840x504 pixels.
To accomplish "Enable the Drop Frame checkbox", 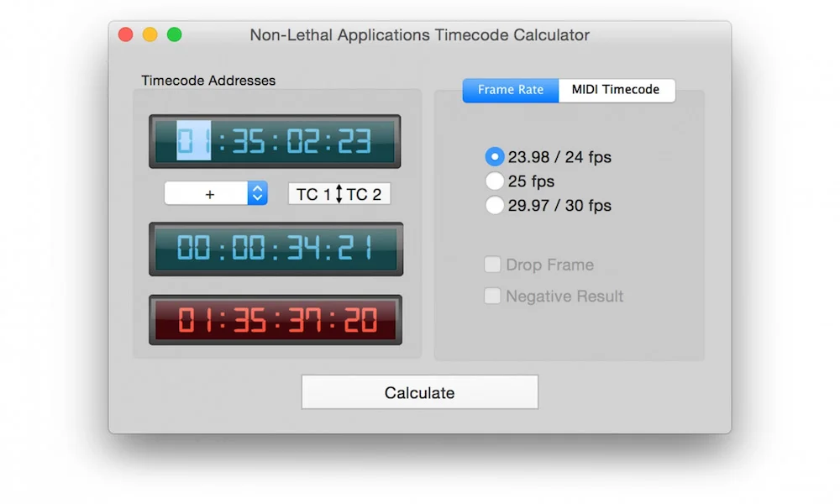I will (x=492, y=265).
